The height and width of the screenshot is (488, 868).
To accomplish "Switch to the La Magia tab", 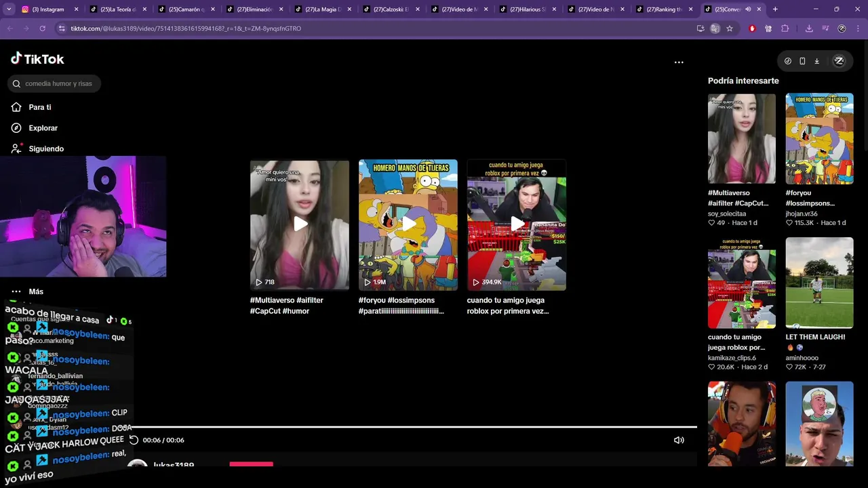I will (323, 9).
